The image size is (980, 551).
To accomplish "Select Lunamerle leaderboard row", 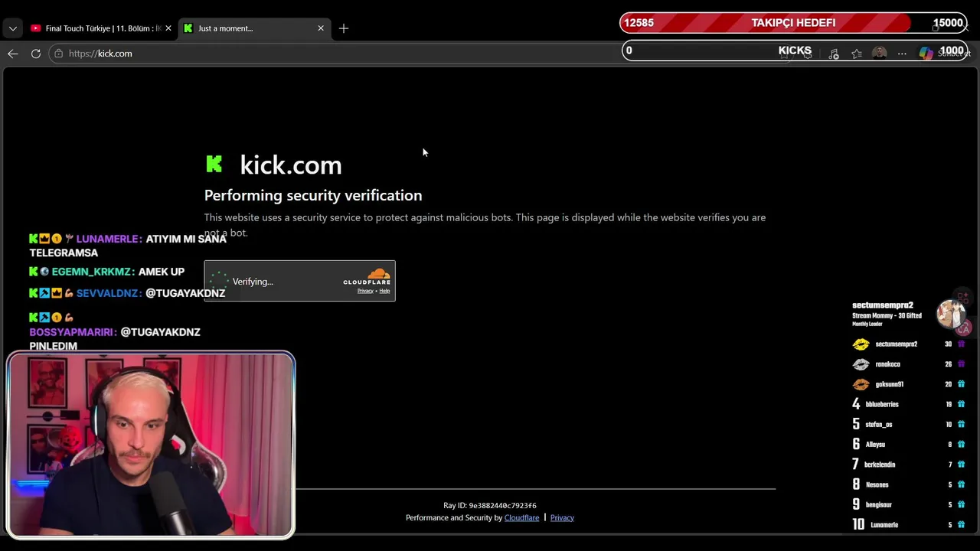I will [909, 525].
